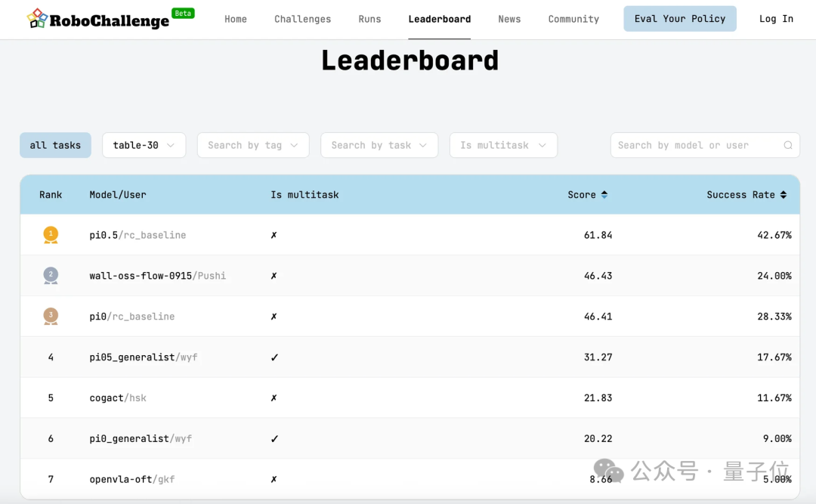
Task: Click the RoboChallenge logo icon
Action: click(x=37, y=18)
